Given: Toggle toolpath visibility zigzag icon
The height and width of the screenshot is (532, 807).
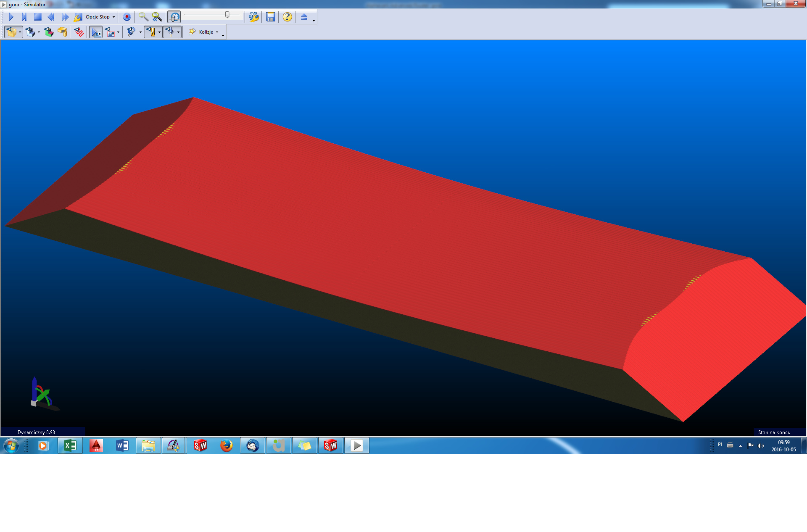Looking at the screenshot, I should point(79,32).
